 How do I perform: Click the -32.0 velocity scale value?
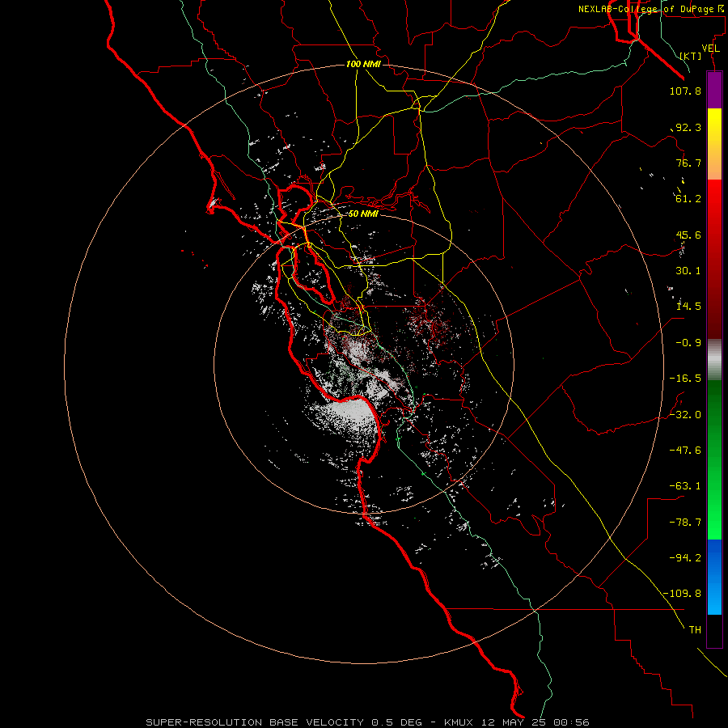(685, 415)
